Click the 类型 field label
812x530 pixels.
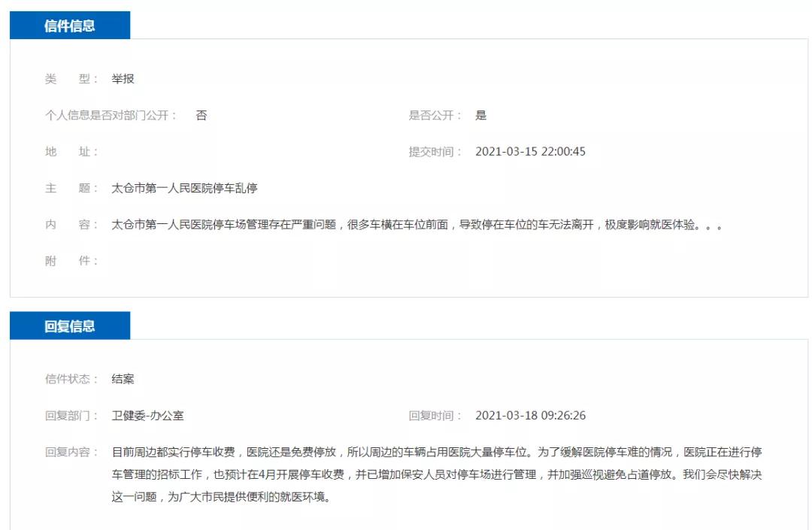(x=71, y=79)
